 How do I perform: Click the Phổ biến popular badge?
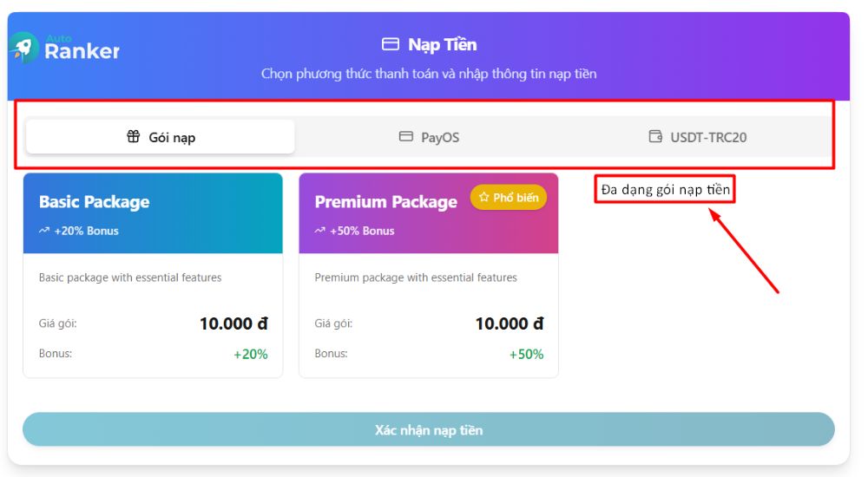tap(509, 198)
